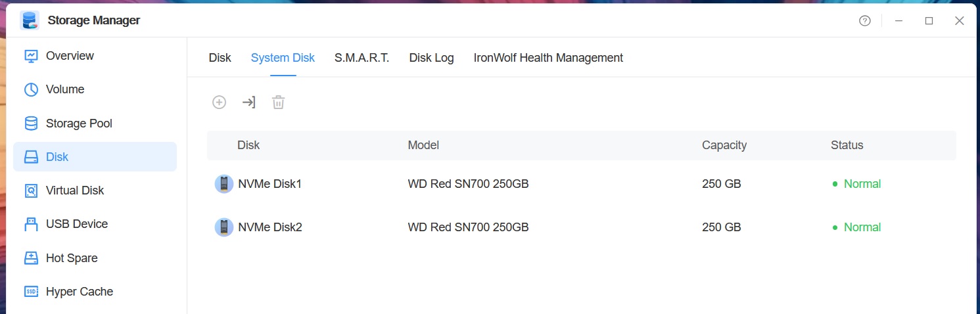Switch to the Disk tab
The image size is (980, 314).
coord(220,58)
